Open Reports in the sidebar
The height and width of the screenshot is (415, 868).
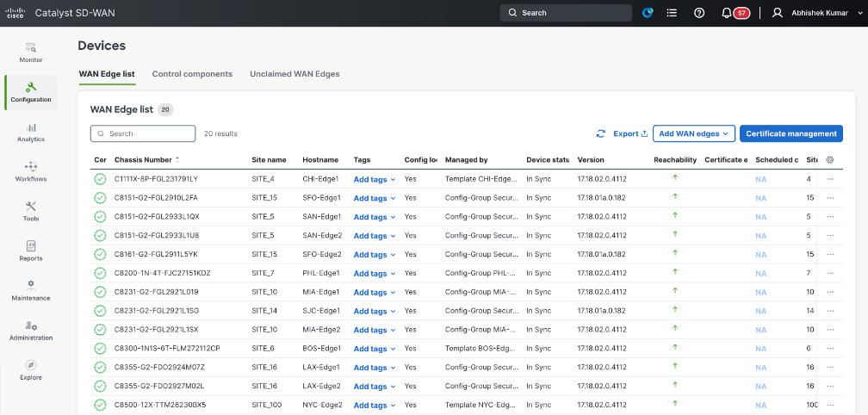(31, 251)
